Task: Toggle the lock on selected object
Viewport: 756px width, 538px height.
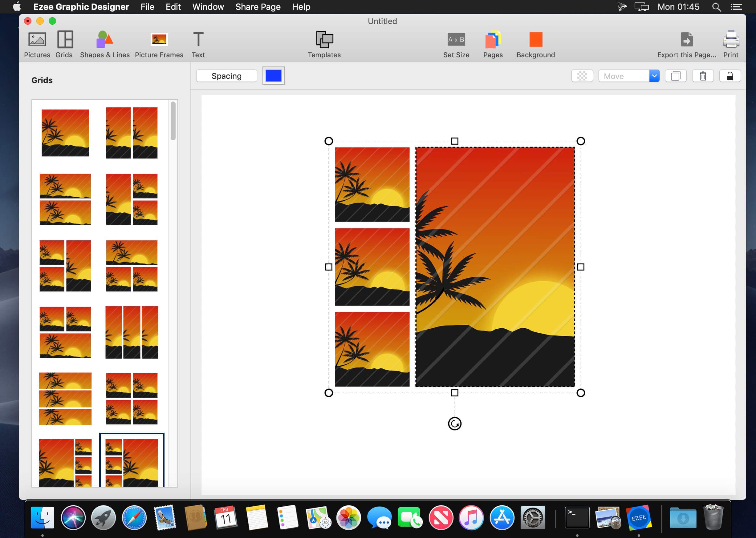Action: [730, 76]
